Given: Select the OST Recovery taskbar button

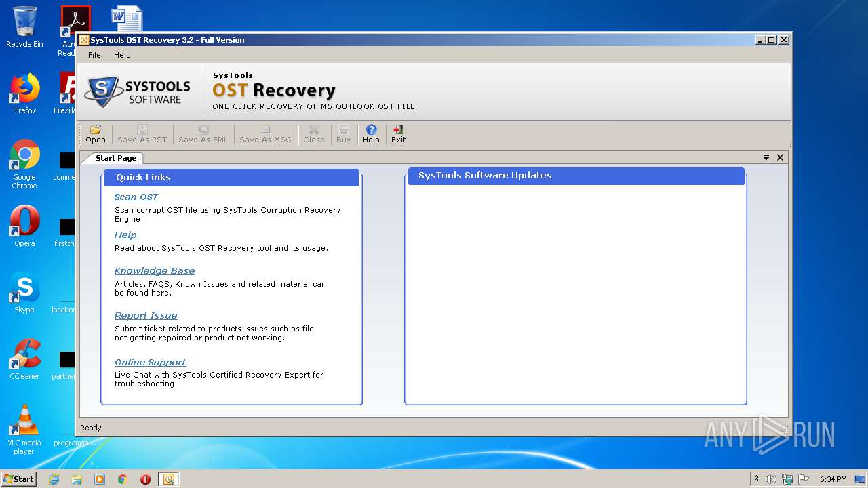Looking at the screenshot, I should [x=168, y=479].
